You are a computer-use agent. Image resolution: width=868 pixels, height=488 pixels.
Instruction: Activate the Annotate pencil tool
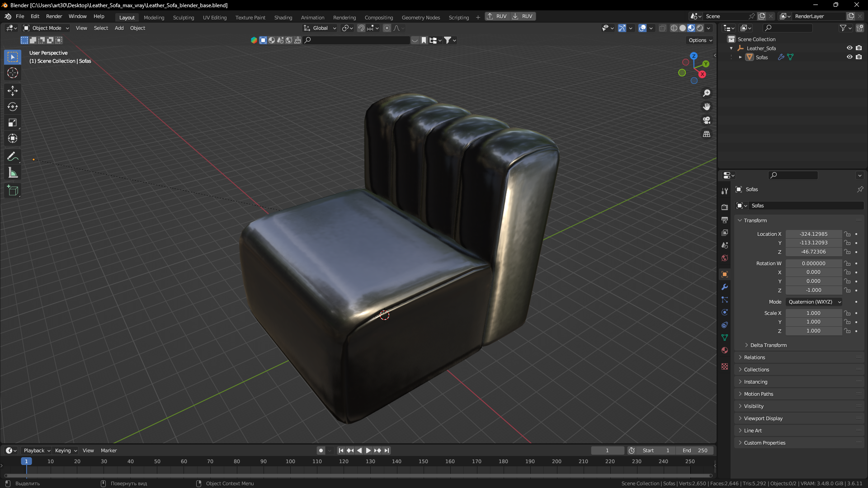click(13, 157)
